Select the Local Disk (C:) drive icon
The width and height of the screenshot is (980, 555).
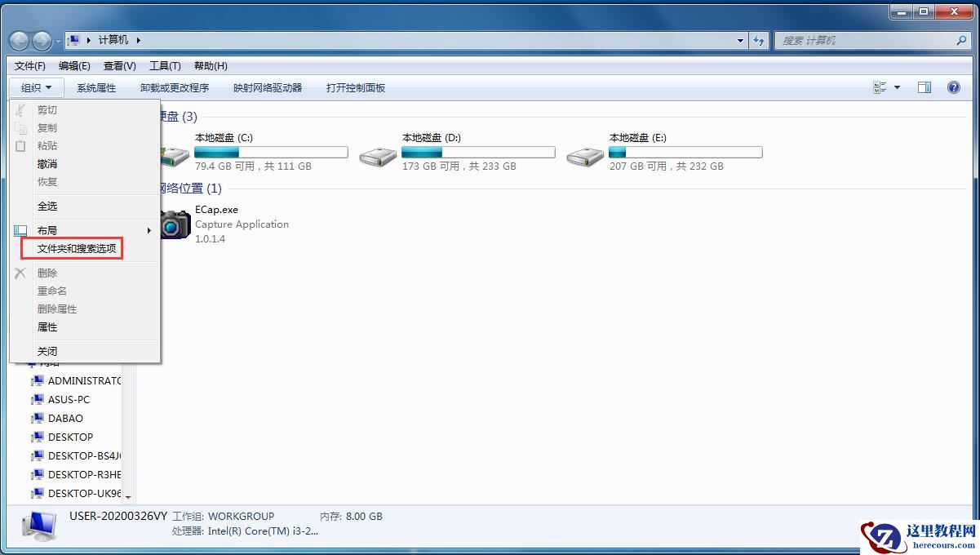pyautogui.click(x=175, y=153)
